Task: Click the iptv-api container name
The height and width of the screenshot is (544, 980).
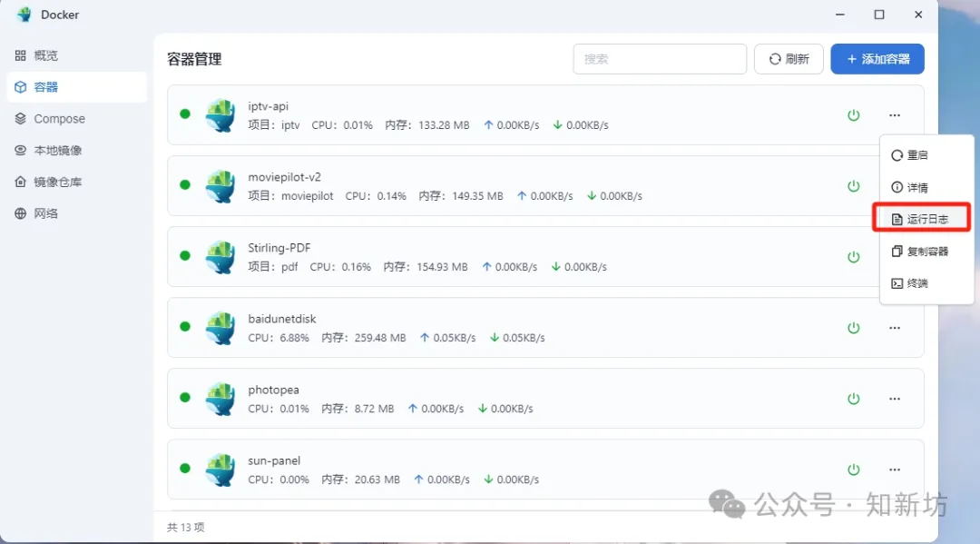Action: pos(268,106)
